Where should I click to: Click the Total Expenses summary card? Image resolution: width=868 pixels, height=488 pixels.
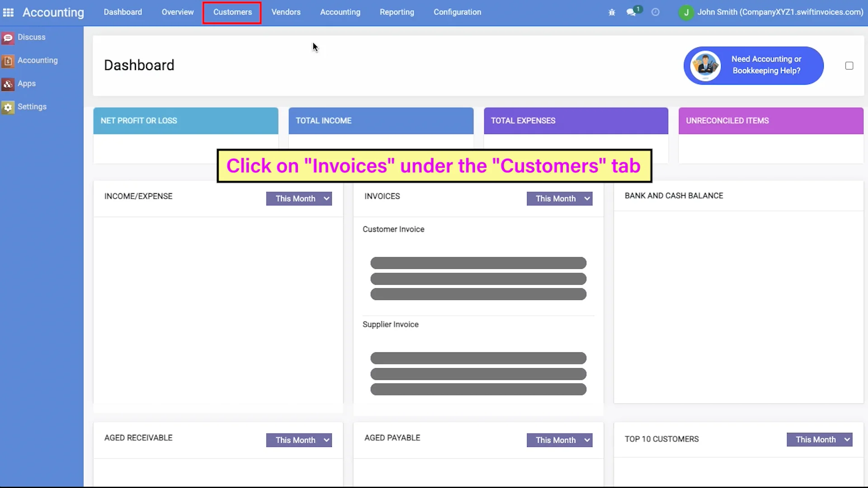(x=576, y=121)
